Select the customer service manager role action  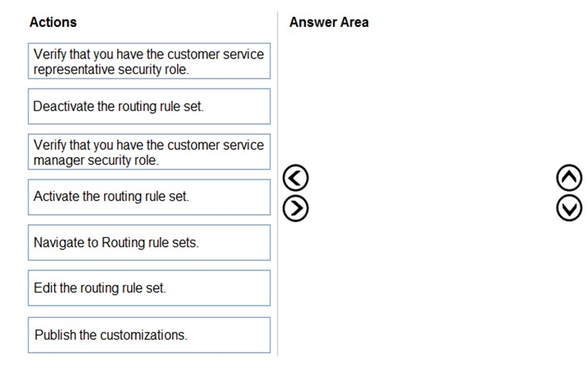(x=150, y=152)
